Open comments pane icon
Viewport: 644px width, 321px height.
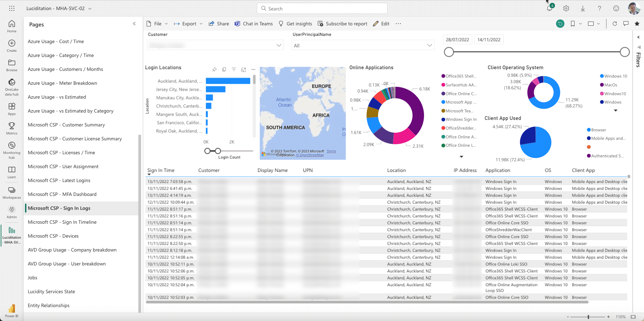[626, 24]
